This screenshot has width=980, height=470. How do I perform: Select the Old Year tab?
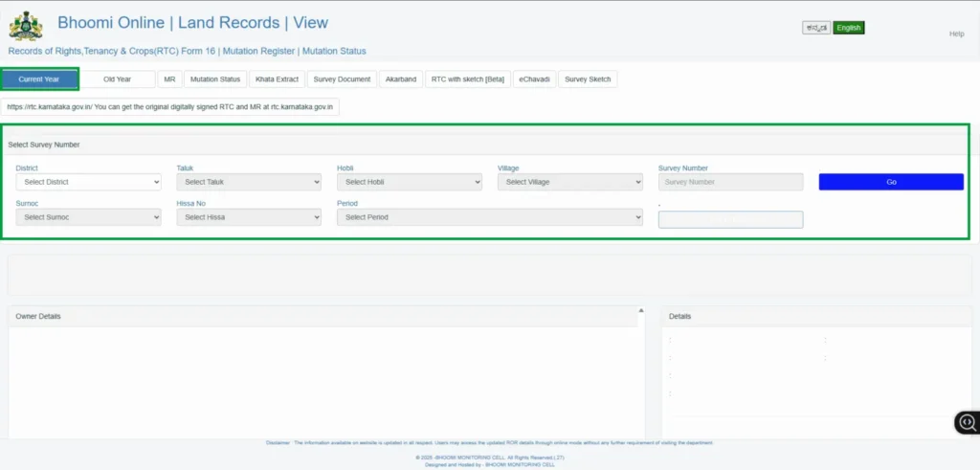tap(118, 79)
